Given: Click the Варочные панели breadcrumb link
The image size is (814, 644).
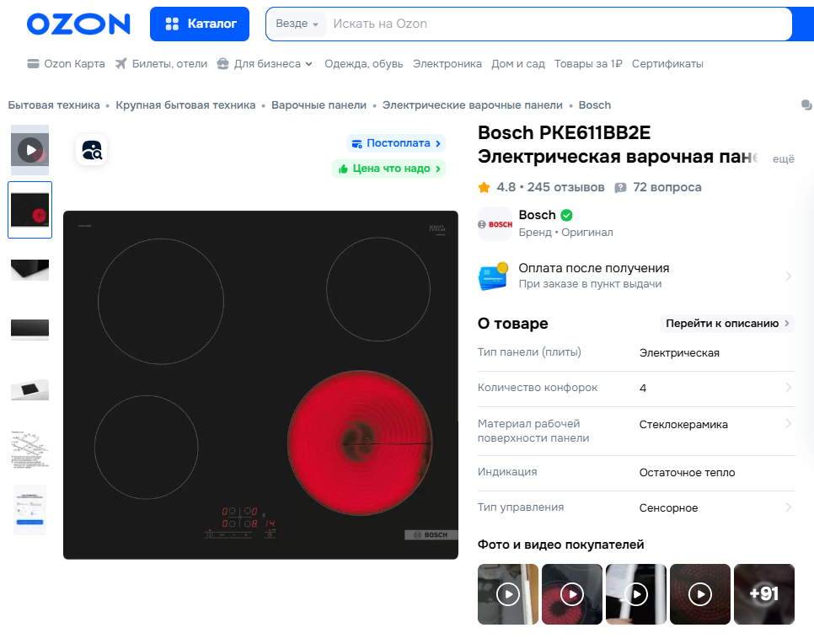Looking at the screenshot, I should point(319,105).
